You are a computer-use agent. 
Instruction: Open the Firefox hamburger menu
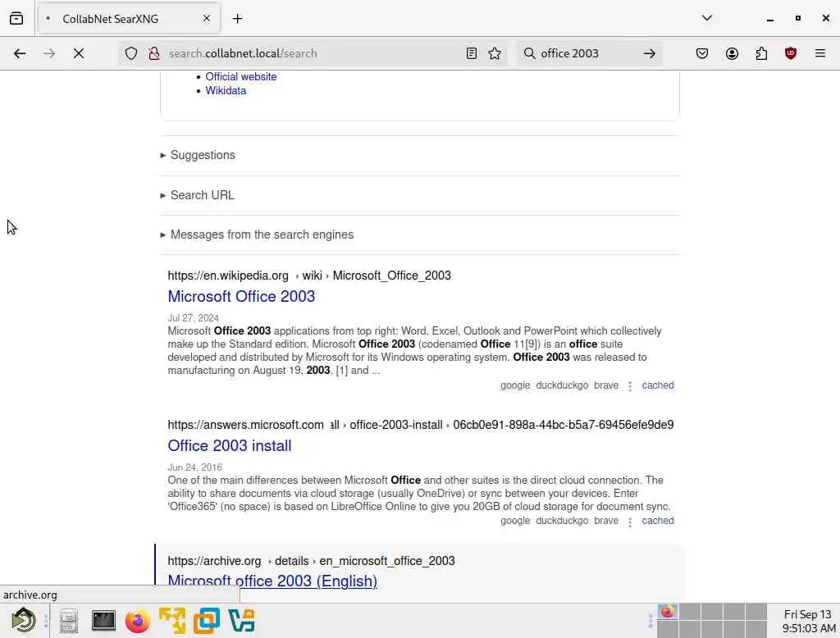click(819, 53)
